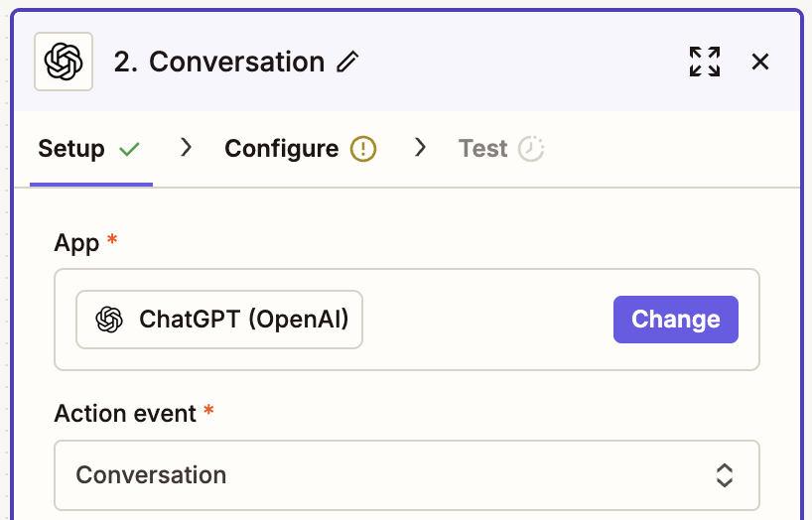Click the "Action event" field label
This screenshot has height=520, width=812.
tap(125, 413)
